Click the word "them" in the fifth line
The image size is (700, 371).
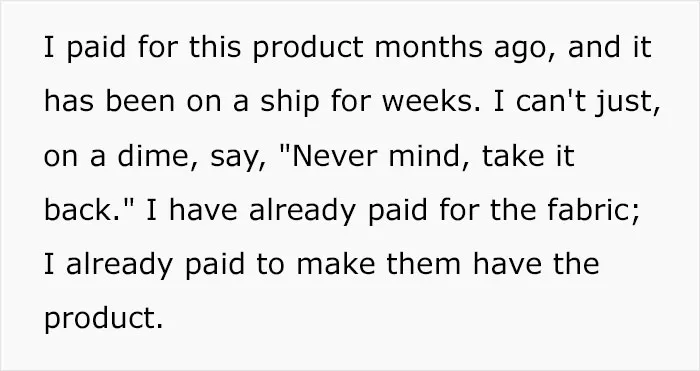click(424, 264)
